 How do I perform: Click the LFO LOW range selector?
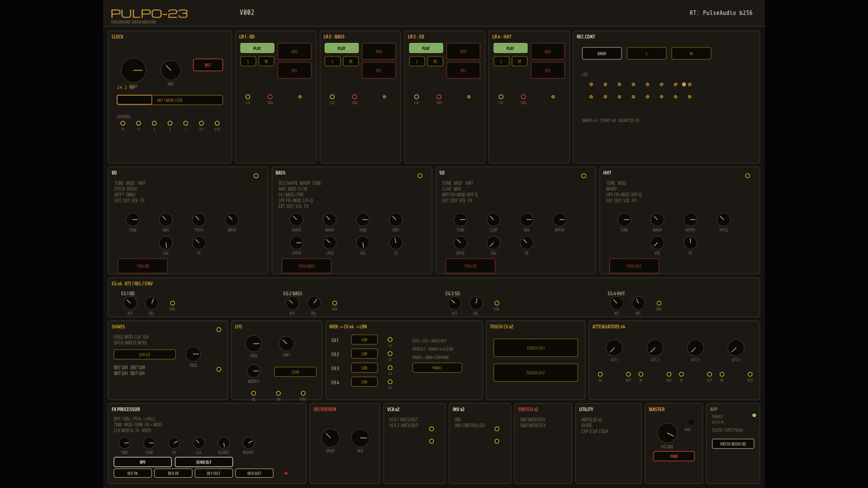point(295,372)
